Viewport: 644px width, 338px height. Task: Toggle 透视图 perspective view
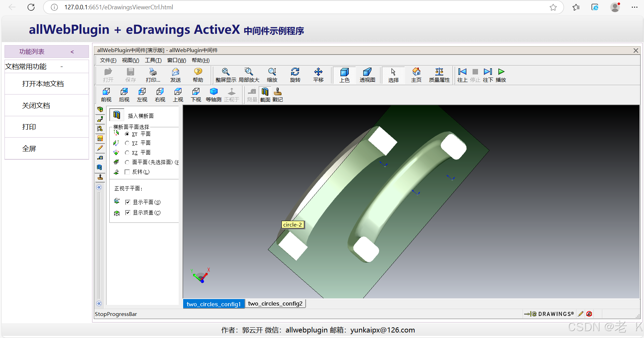[367, 75]
